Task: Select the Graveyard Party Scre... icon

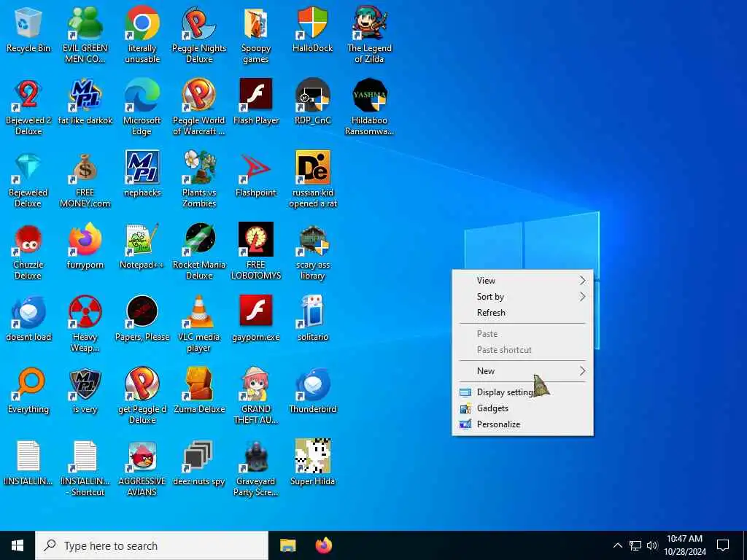Action: pyautogui.click(x=256, y=469)
